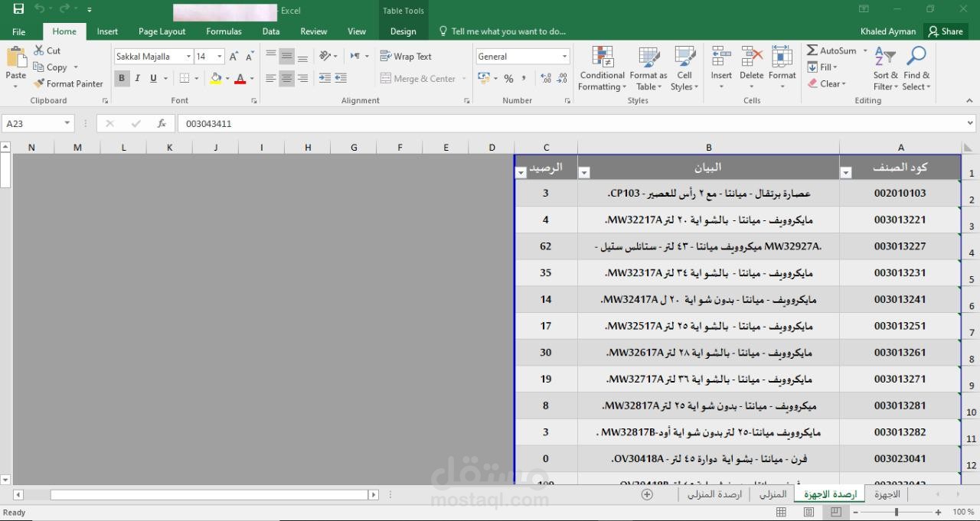Click the Name Box showing A23
The height and width of the screenshot is (521, 980).
coord(38,123)
